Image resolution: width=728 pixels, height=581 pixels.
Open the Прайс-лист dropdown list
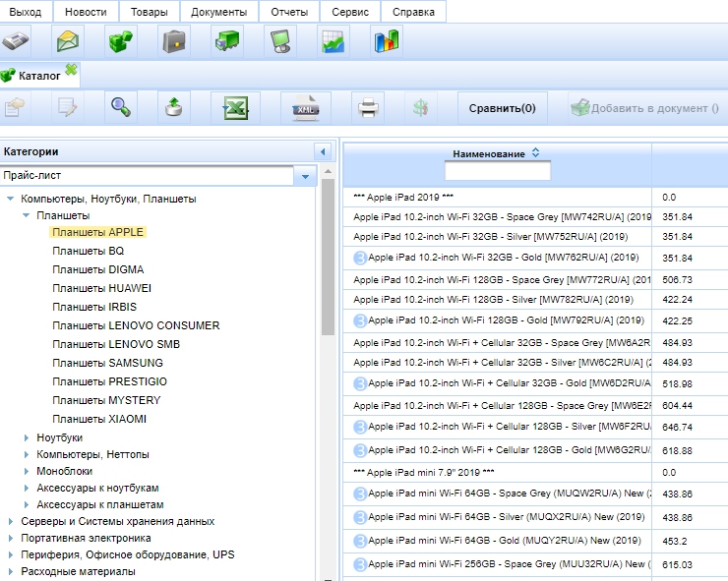point(305,176)
